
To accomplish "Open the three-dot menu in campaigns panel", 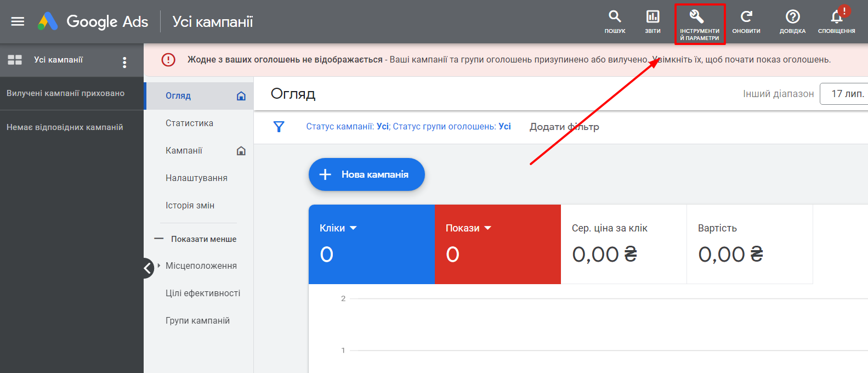I will click(124, 63).
